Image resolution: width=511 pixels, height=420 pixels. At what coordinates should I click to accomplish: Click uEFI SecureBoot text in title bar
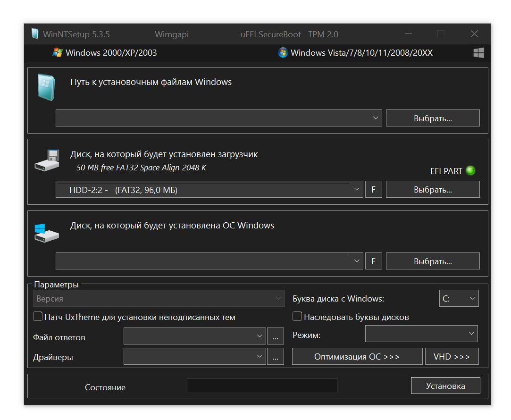[x=271, y=34]
